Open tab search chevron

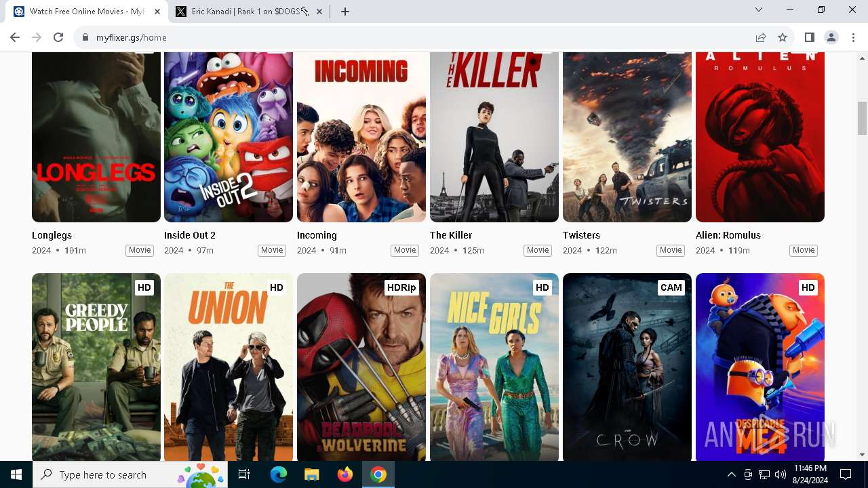point(759,9)
